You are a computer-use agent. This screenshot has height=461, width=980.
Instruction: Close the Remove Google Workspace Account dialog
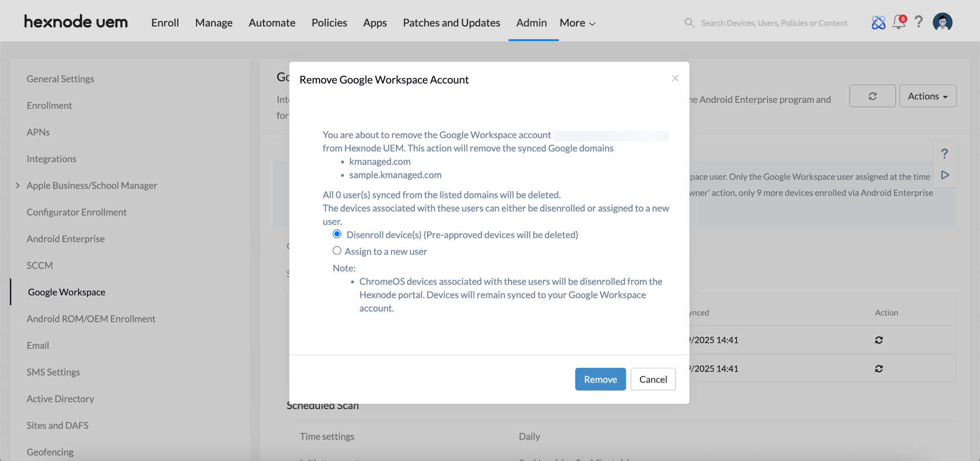coord(675,78)
